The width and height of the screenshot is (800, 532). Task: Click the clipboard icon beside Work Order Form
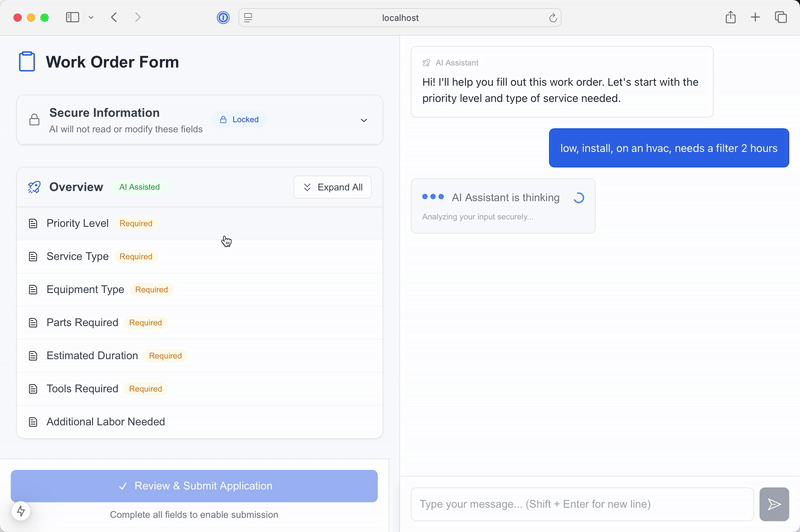[27, 62]
